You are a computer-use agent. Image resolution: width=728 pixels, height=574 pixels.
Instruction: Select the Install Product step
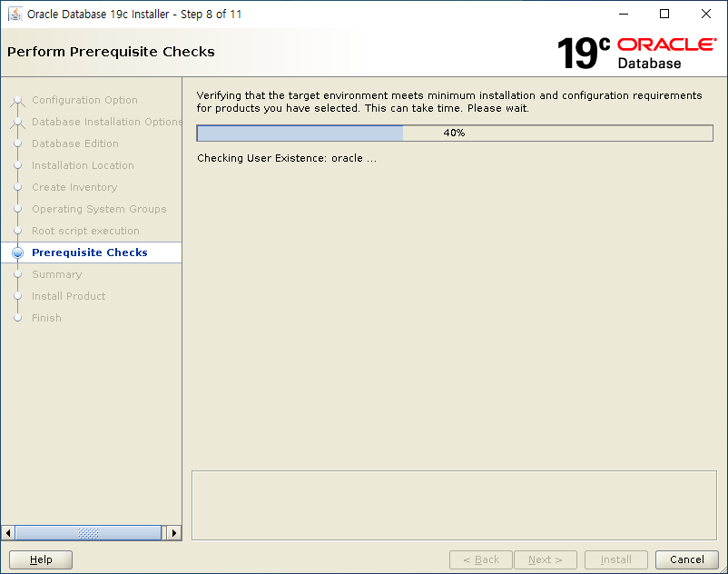point(68,296)
